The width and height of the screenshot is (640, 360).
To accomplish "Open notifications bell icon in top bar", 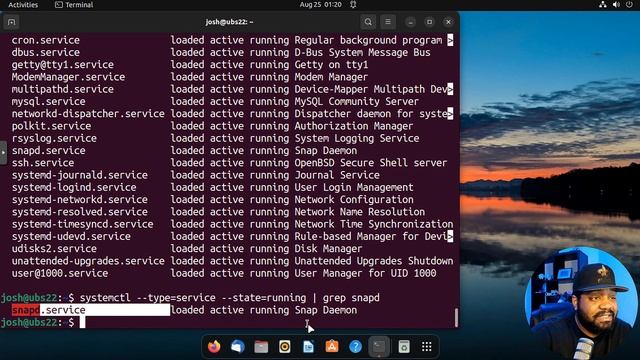I will pos(353,4).
